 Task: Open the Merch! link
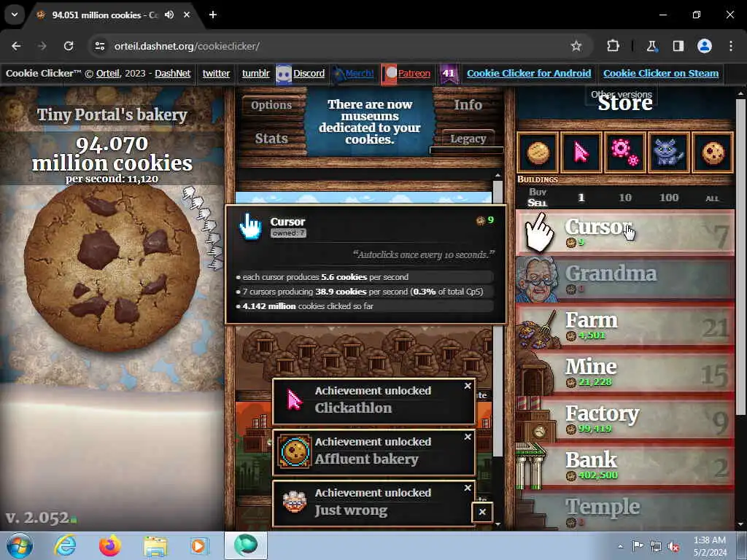[359, 74]
